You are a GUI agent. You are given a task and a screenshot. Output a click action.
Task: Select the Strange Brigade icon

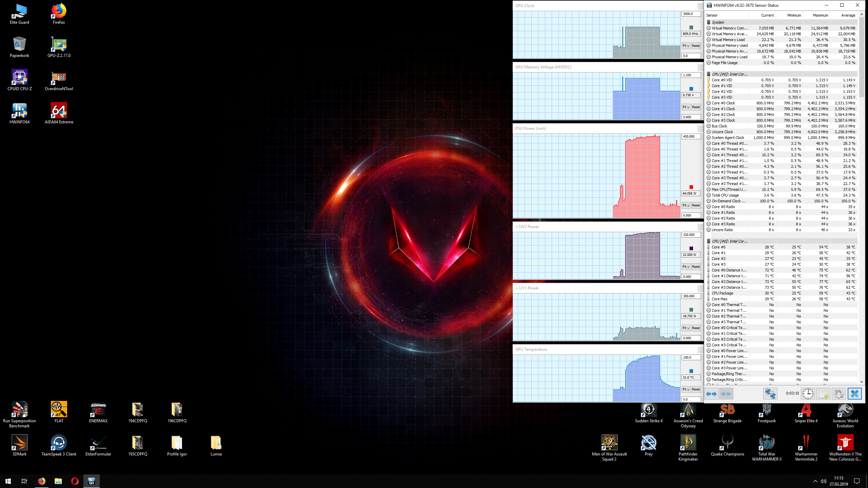tap(727, 412)
